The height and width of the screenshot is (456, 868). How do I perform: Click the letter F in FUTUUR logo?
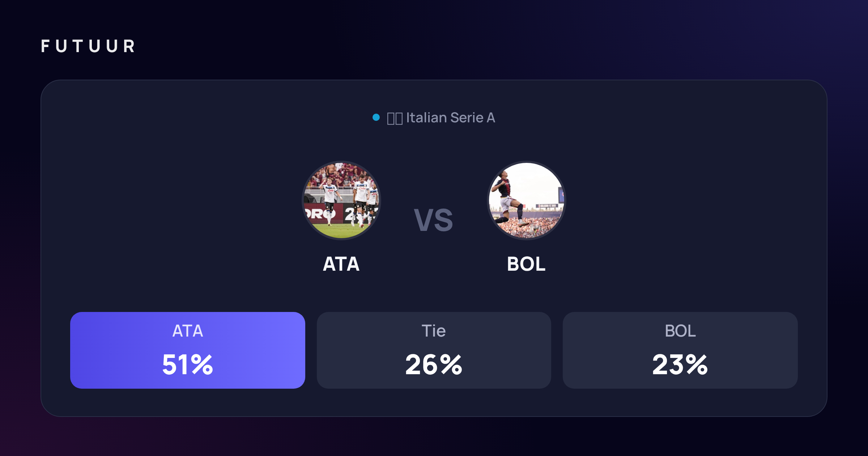tap(45, 46)
